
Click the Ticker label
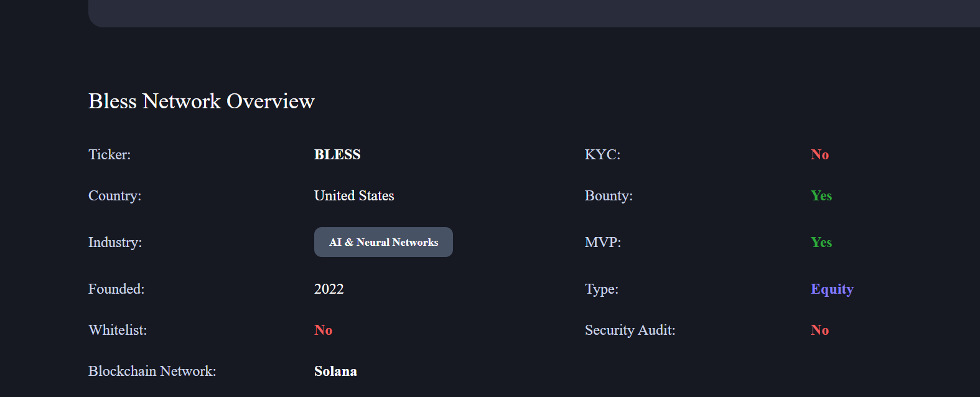(x=110, y=154)
